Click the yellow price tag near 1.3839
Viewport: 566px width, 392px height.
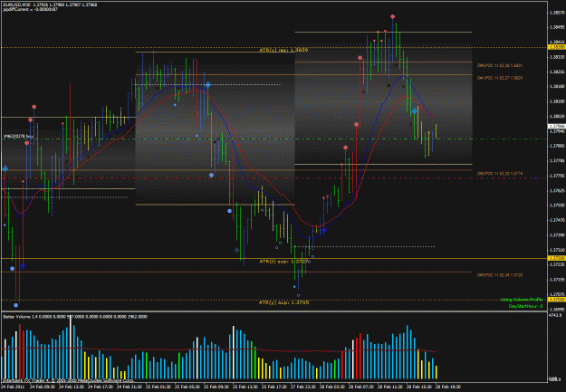[557, 47]
